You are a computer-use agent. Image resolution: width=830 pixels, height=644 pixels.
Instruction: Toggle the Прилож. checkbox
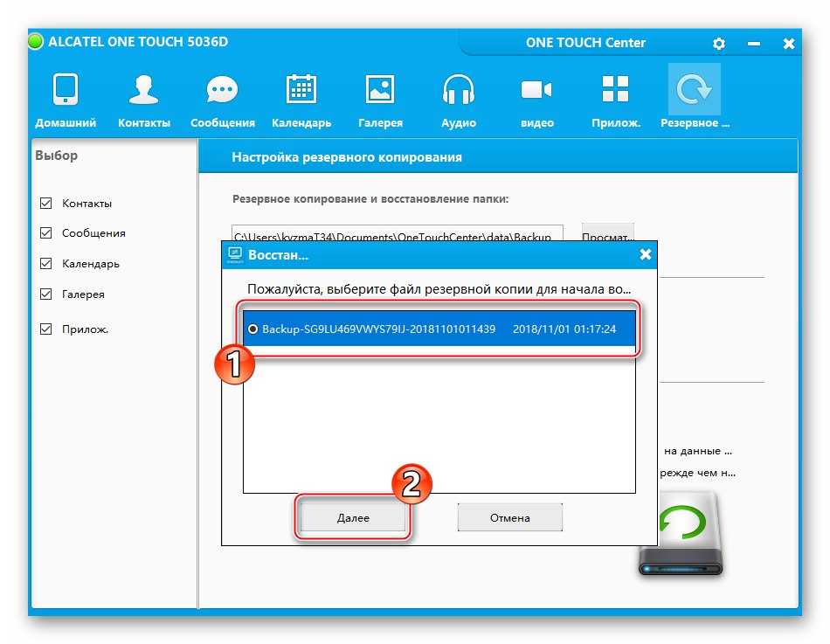pos(46,329)
